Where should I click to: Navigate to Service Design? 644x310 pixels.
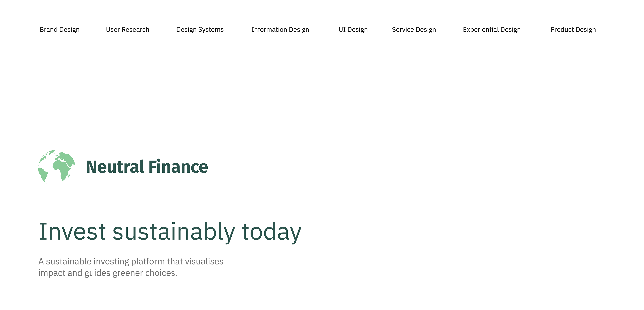[x=414, y=30]
